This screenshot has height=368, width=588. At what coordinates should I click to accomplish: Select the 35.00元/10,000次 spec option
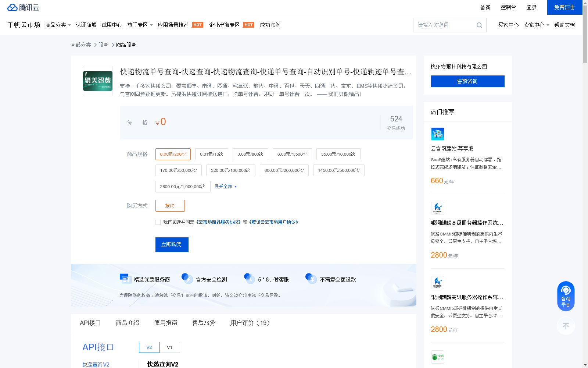point(338,154)
